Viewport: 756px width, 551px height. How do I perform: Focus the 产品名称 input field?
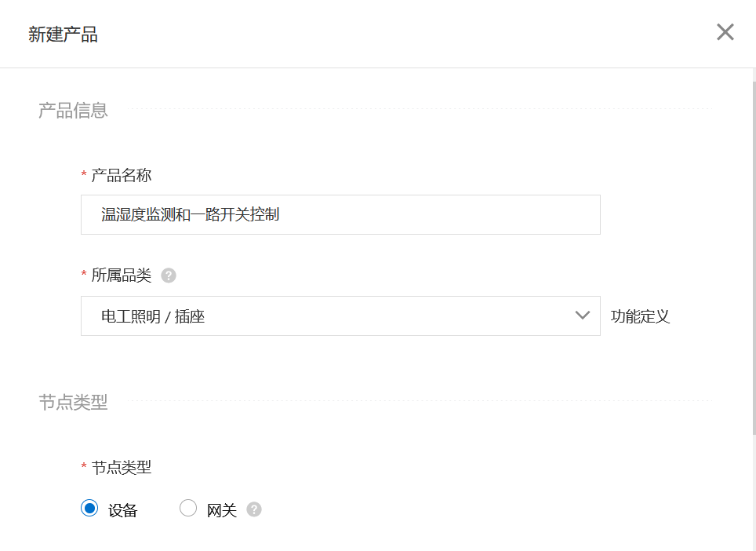(x=340, y=214)
